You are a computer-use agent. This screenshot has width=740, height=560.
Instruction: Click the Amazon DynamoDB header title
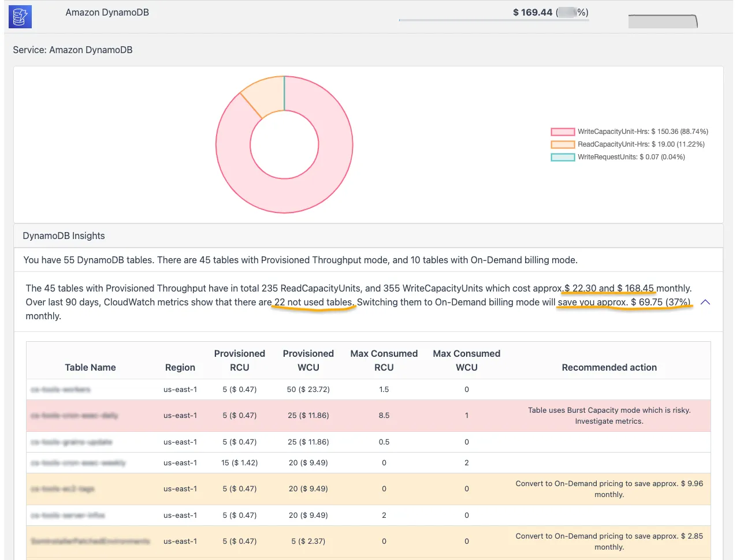point(107,12)
